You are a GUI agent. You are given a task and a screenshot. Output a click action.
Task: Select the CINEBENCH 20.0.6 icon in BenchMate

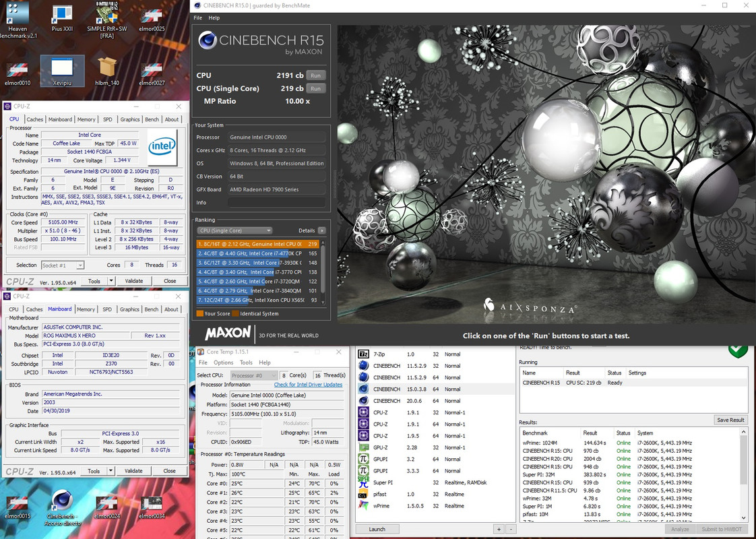pos(364,401)
